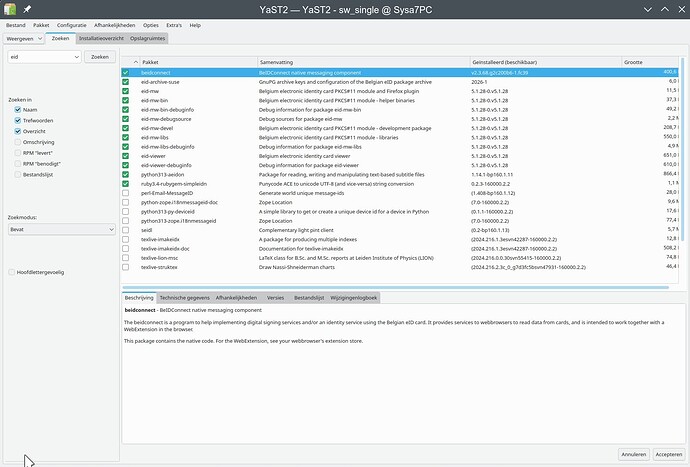Image resolution: width=690 pixels, height=467 pixels.
Task: Open the Extra's menu
Action: click(x=174, y=25)
